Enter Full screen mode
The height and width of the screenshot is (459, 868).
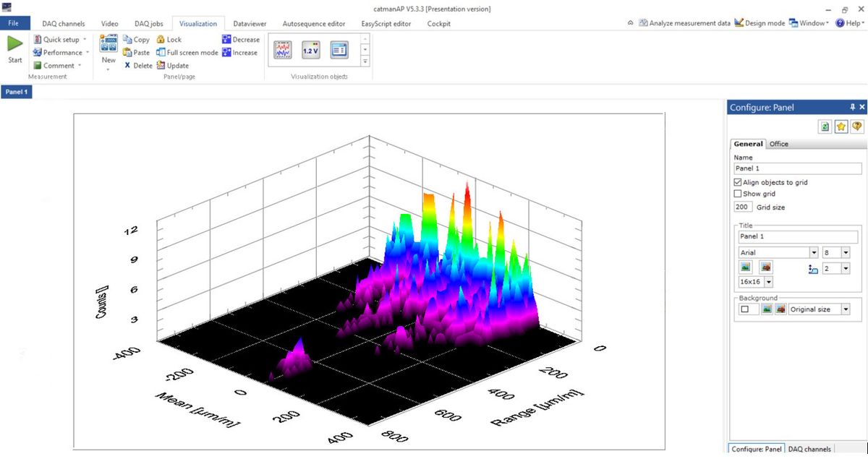point(187,53)
